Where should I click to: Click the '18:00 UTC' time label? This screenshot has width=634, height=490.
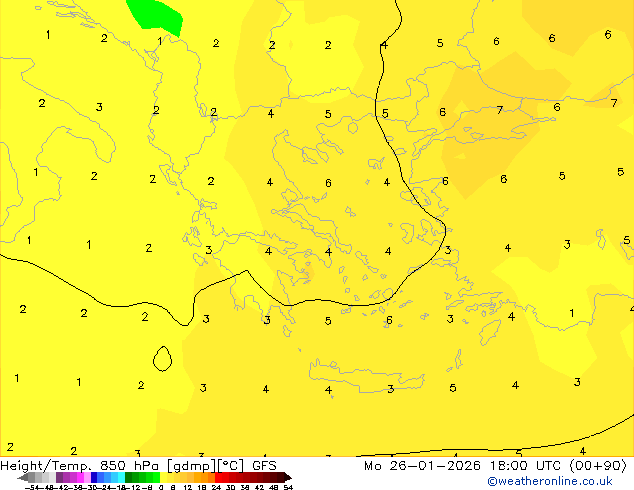pyautogui.click(x=525, y=466)
